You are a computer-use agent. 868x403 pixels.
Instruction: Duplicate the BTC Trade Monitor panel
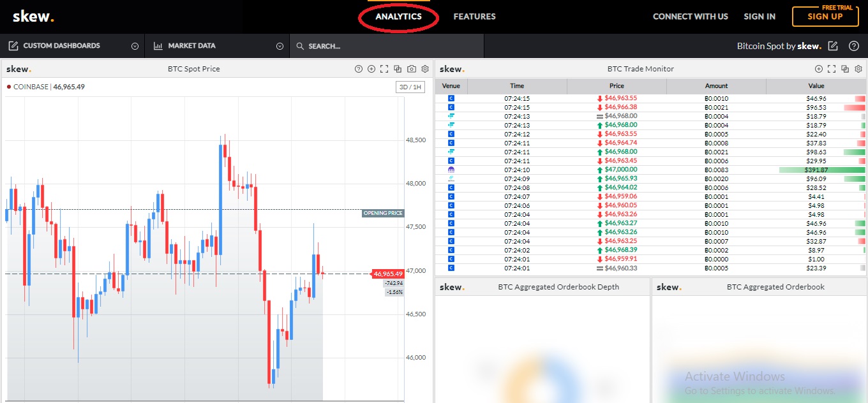[x=845, y=69]
